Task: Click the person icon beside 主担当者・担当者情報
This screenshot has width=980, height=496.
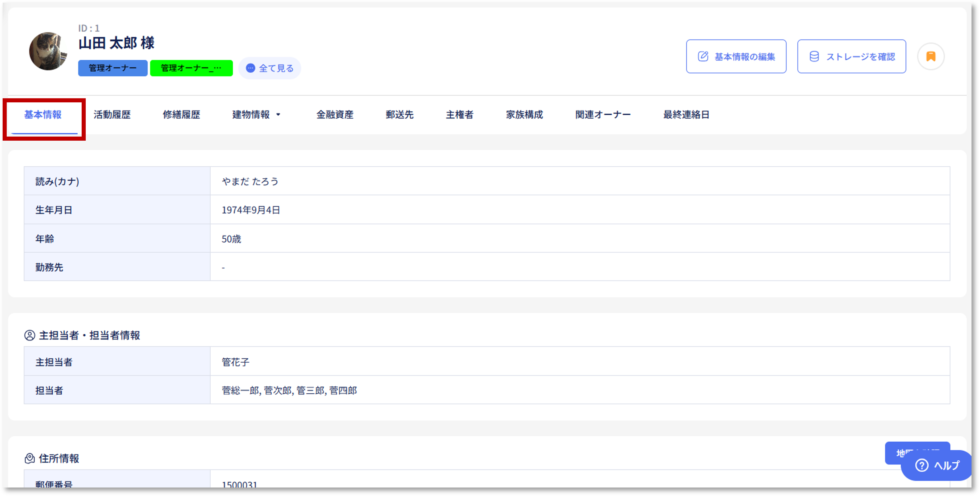Action: (30, 335)
